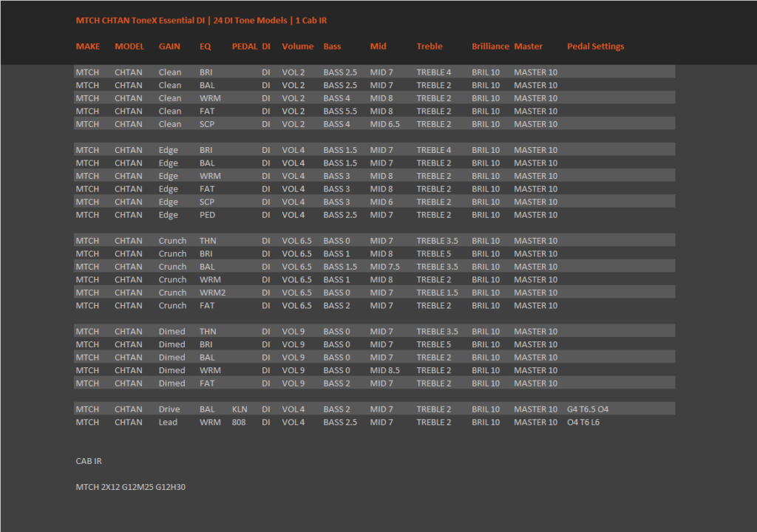757x532 pixels.
Task: Click BRI in the first Clean row
Action: (206, 72)
